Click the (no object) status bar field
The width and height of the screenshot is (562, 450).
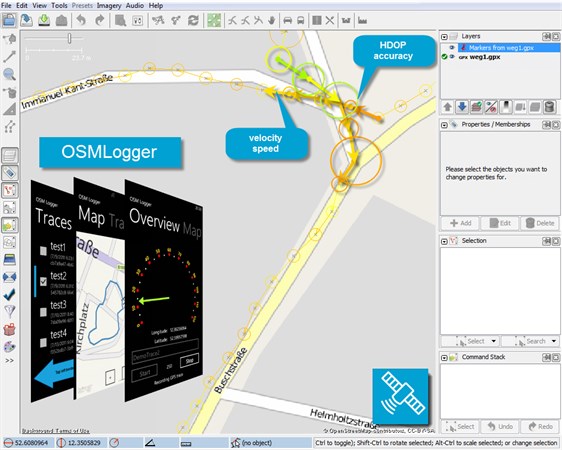[x=271, y=443]
